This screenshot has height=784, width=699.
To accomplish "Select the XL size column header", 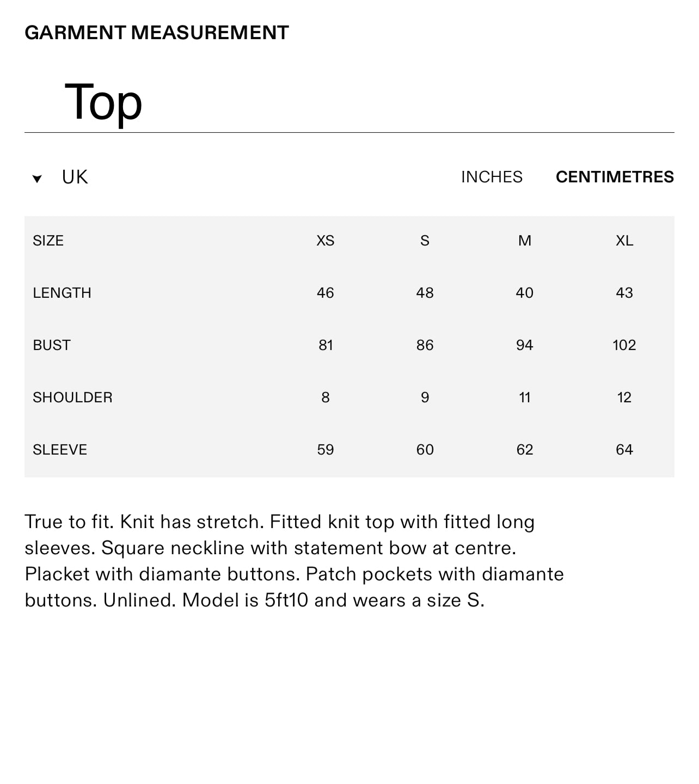I will click(x=624, y=241).
